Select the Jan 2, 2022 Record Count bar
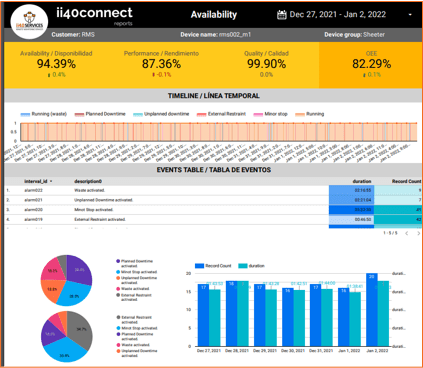This screenshot has width=423, height=368. click(x=372, y=310)
